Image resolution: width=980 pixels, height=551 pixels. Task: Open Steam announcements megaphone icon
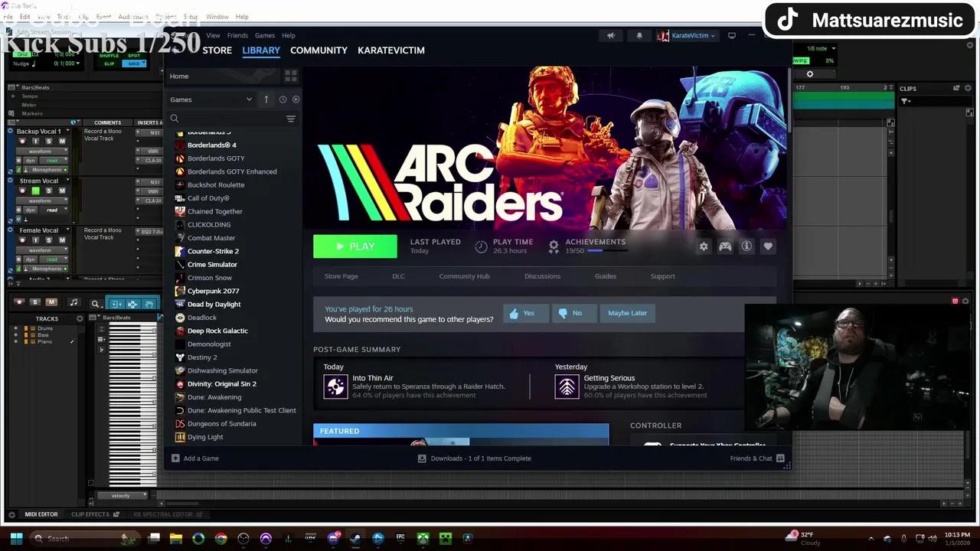coord(611,35)
